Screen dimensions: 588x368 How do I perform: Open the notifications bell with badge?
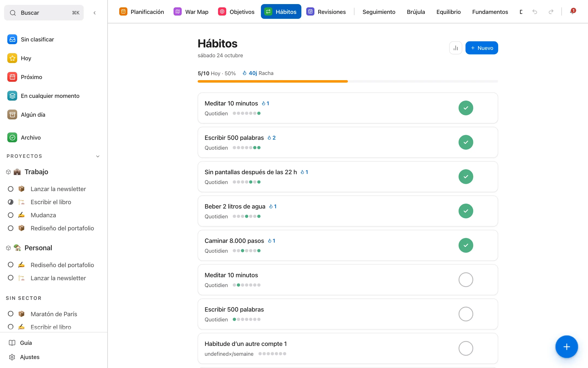(572, 11)
